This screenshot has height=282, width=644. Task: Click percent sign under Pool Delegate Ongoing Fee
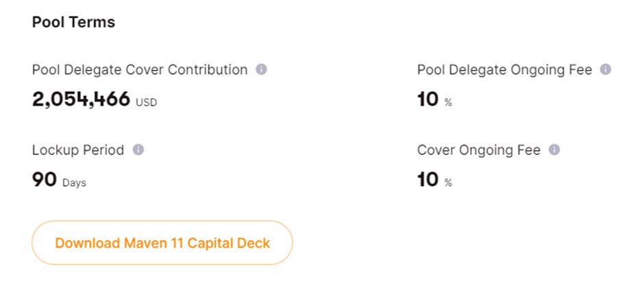[448, 102]
